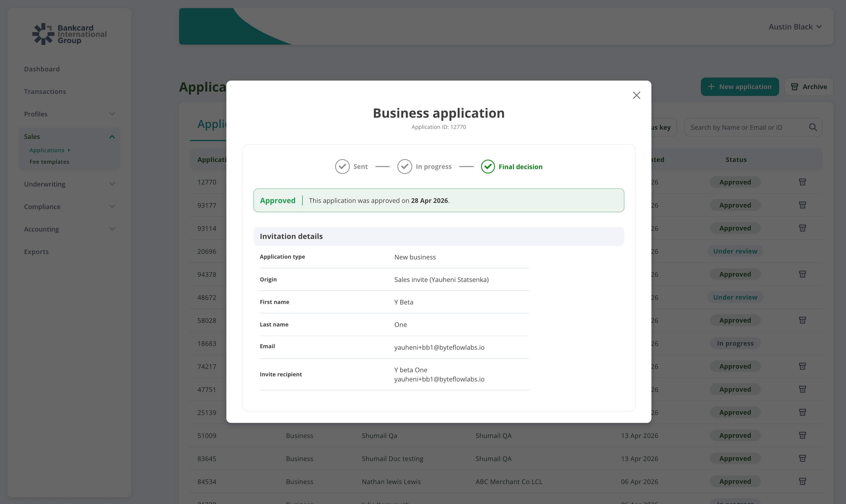Archive application 58028 via row icon
846x504 pixels.
point(802,320)
